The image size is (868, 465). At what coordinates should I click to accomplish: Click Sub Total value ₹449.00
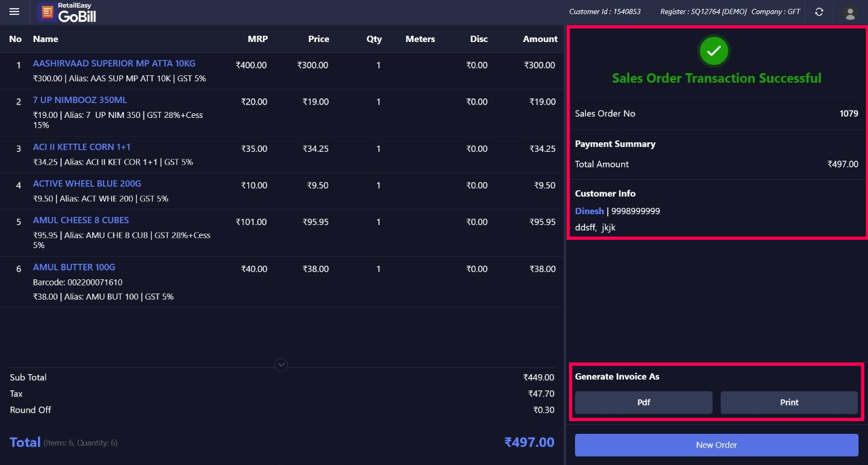coord(538,378)
